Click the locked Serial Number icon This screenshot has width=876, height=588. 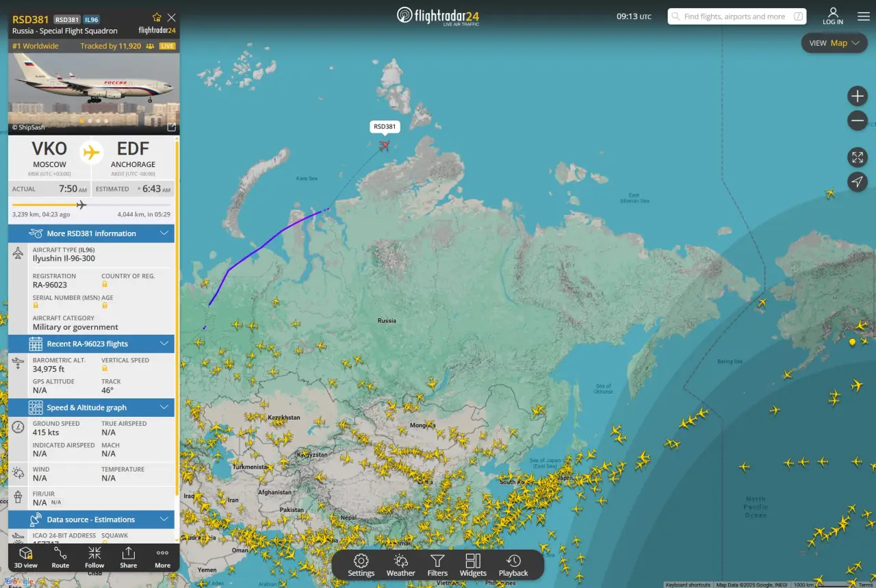pos(36,305)
